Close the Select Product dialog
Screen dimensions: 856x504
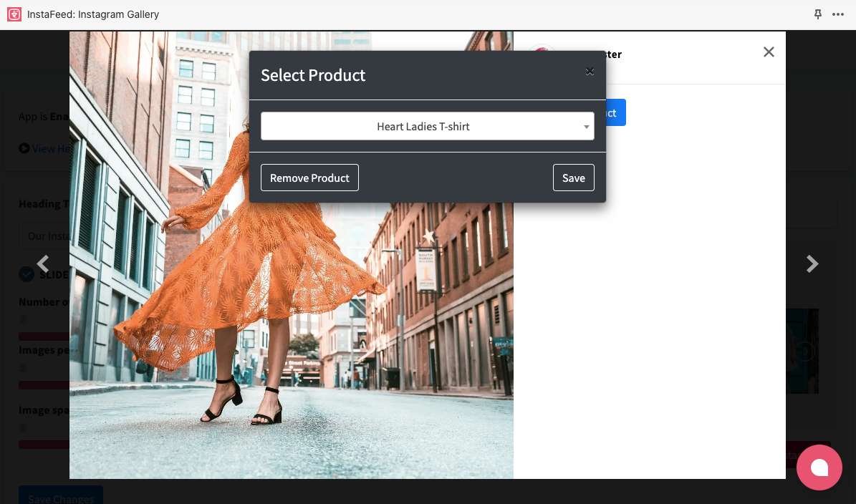coord(590,71)
